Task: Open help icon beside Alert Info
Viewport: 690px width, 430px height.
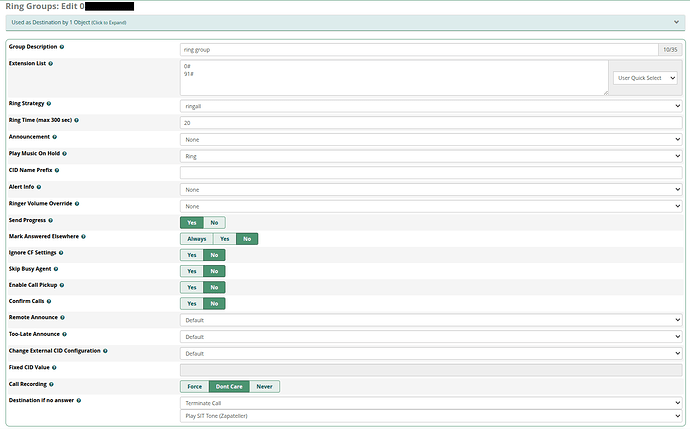Action: [x=39, y=187]
